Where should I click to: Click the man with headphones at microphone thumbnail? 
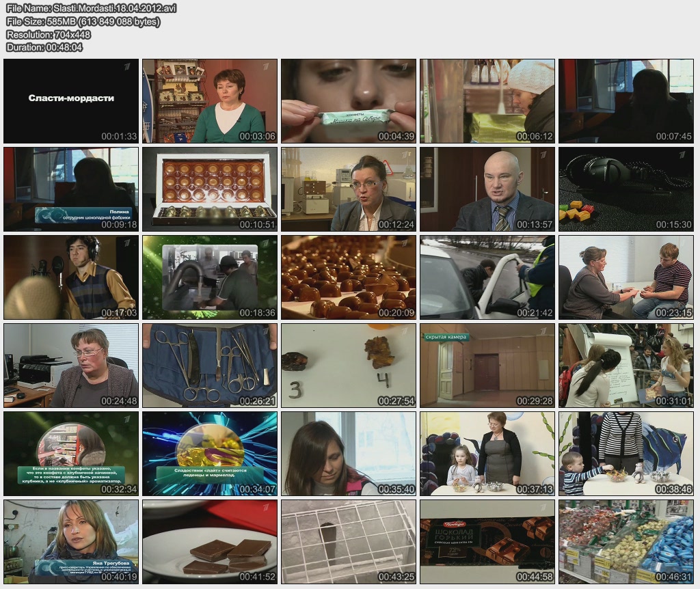tap(71, 277)
